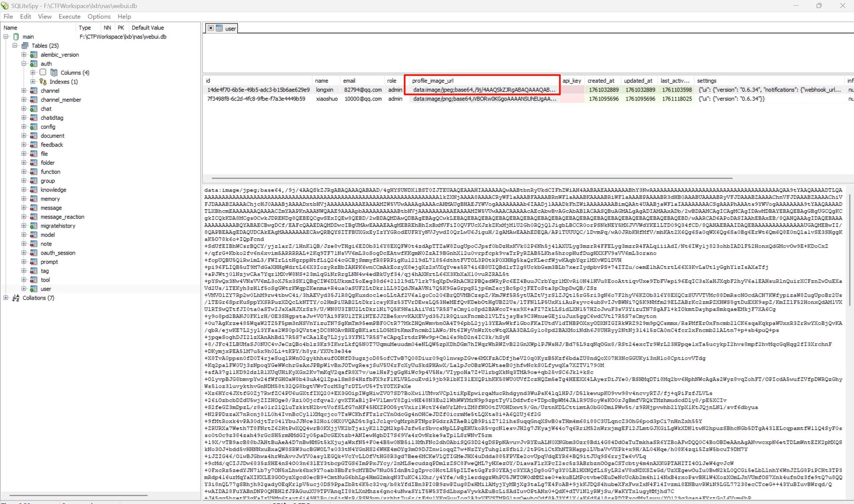Click the profile_image_url column header
Screen dimensions: 854x504
click(x=432, y=80)
